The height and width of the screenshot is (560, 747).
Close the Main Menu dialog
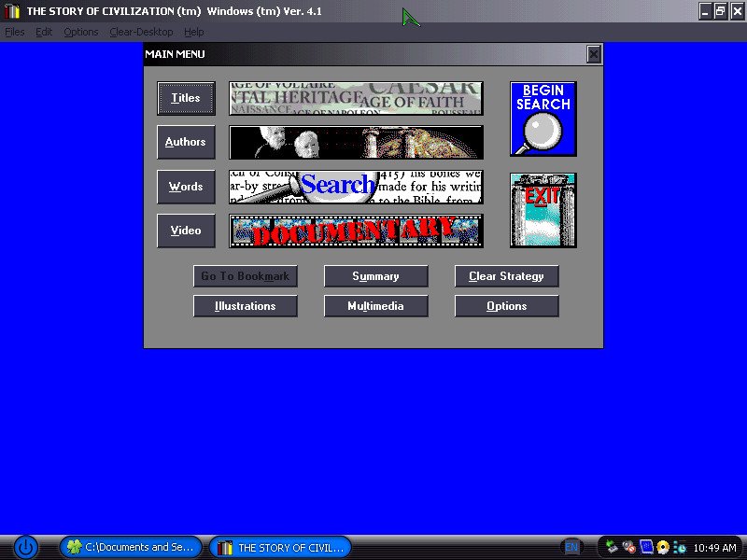(x=594, y=54)
